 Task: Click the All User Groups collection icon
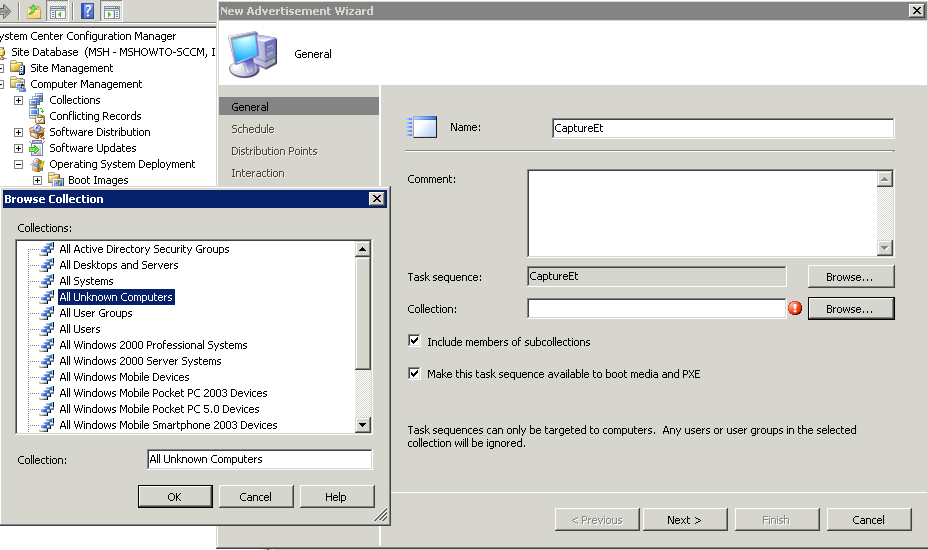point(47,313)
